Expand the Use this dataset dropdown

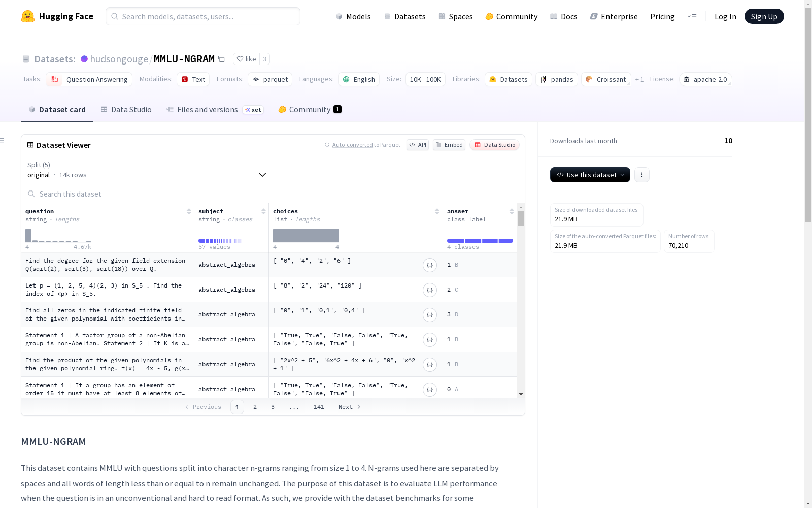point(590,175)
